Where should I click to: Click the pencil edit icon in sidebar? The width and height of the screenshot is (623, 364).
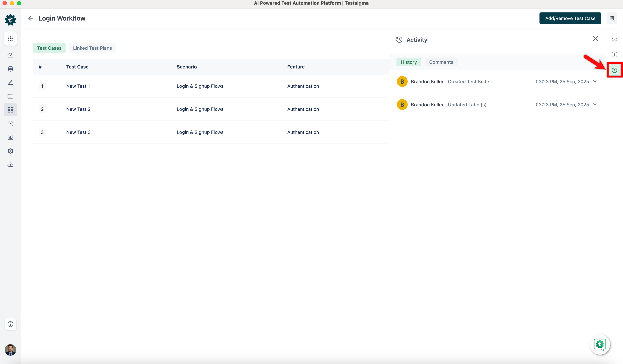pyautogui.click(x=10, y=83)
